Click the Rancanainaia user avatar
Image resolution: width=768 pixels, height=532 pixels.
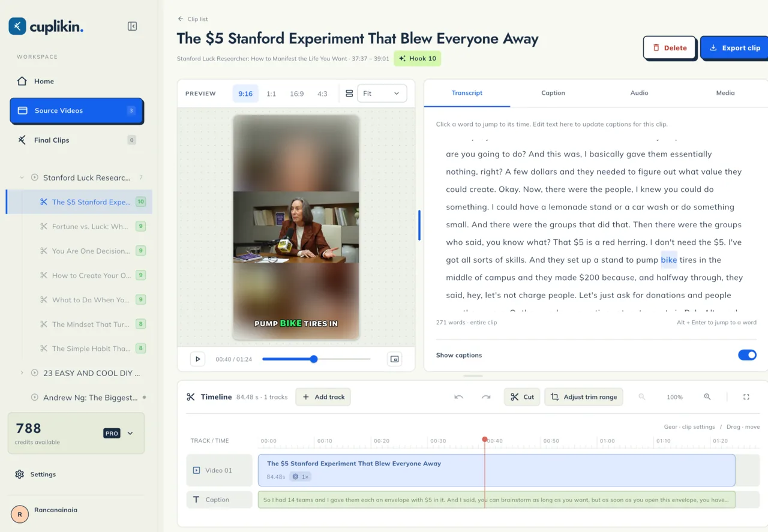(x=20, y=514)
